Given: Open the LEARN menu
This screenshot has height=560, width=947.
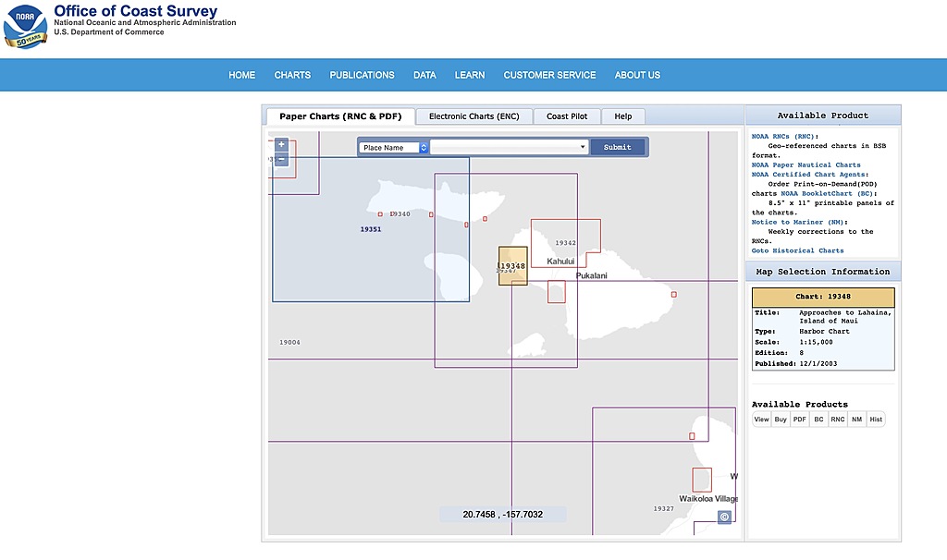Looking at the screenshot, I should [x=469, y=75].
